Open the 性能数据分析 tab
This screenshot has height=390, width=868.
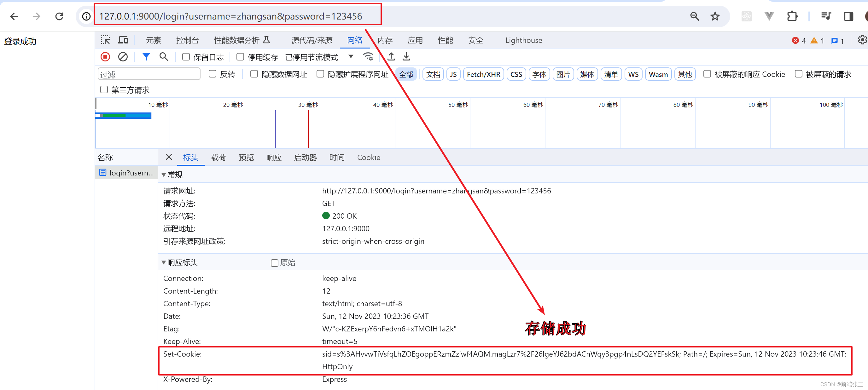242,40
